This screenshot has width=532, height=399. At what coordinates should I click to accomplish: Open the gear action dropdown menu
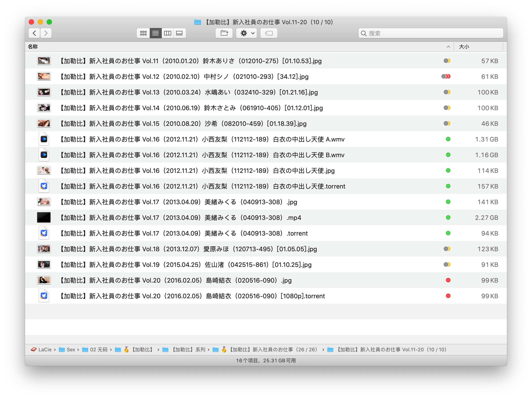pos(247,33)
